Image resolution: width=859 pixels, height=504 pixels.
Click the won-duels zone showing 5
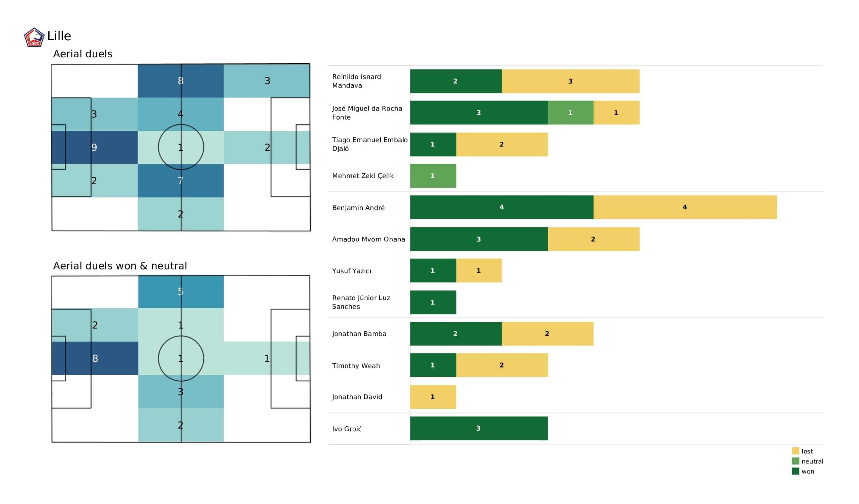tap(181, 292)
